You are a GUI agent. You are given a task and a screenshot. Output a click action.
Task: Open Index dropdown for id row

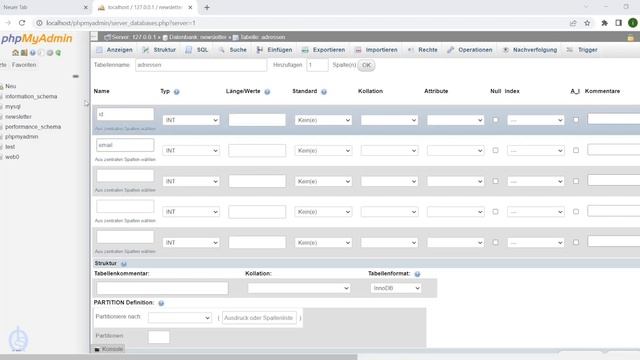click(536, 120)
